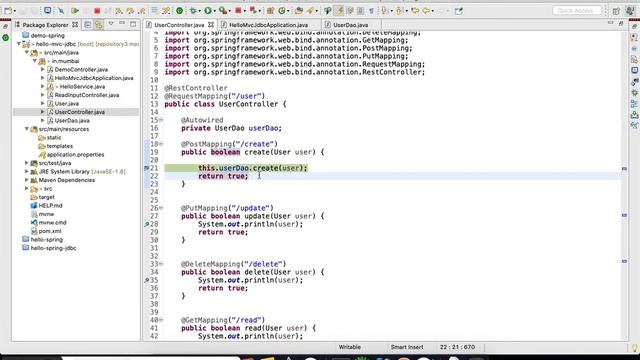Toggle Block Selection Mode icon

coord(360,11)
